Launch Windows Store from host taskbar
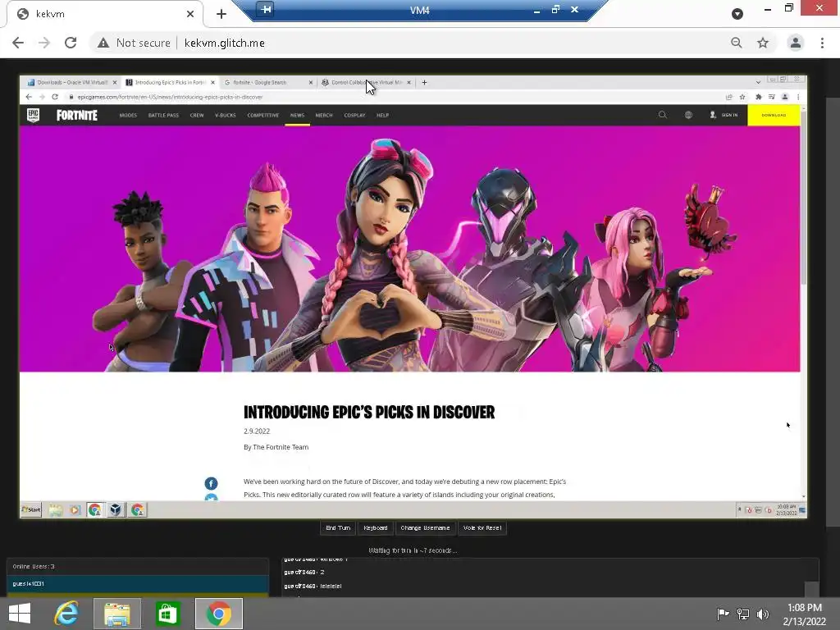Screen dimensions: 840x630 [x=167, y=614]
